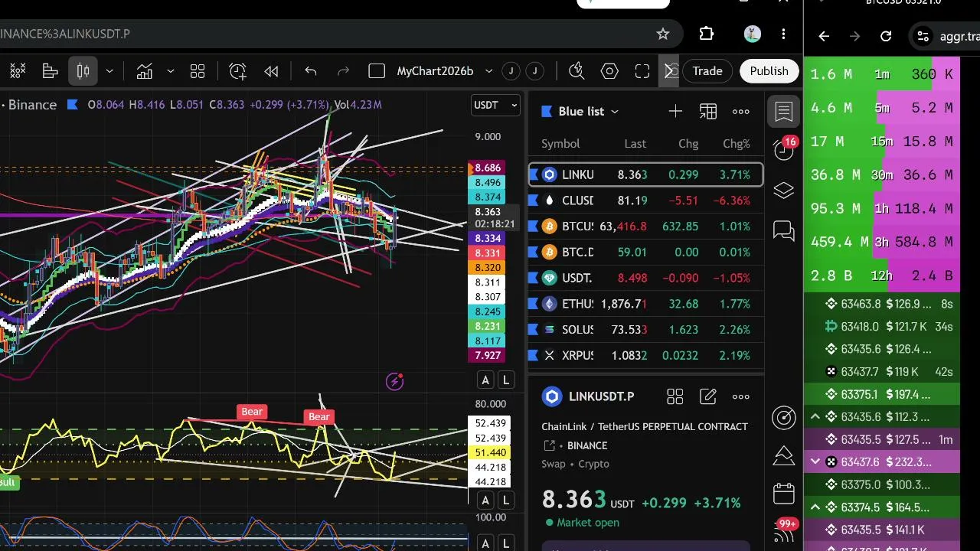Open the object tree layers icon
The width and height of the screenshot is (980, 551).
[784, 191]
